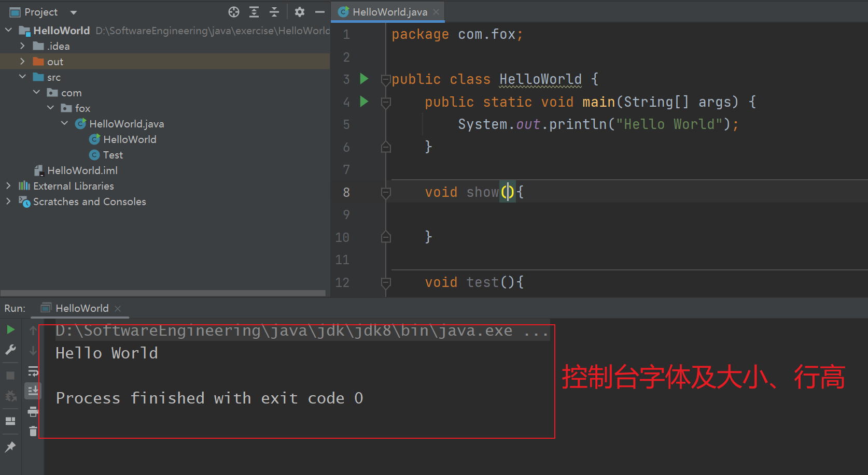Screen dimensions: 868x475
Task: Collapse the fox package
Action: 50,108
